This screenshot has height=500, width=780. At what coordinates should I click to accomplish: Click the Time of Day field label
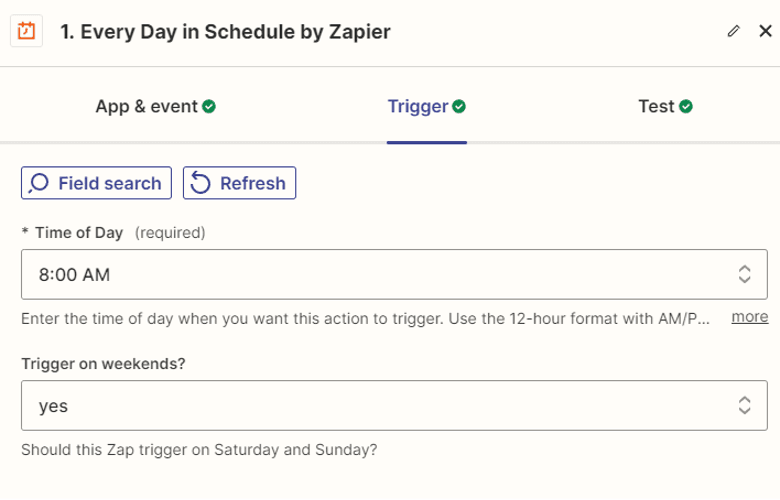click(79, 233)
